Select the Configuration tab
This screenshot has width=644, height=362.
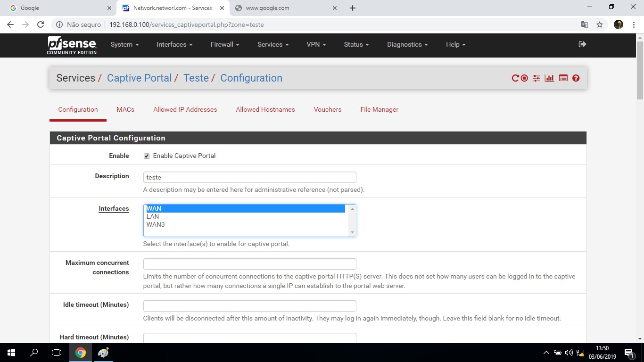pos(78,109)
